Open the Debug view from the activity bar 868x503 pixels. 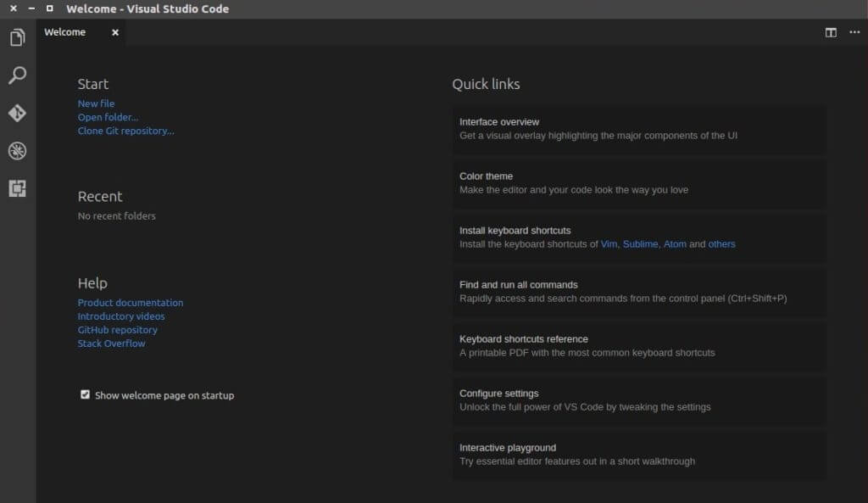(17, 150)
